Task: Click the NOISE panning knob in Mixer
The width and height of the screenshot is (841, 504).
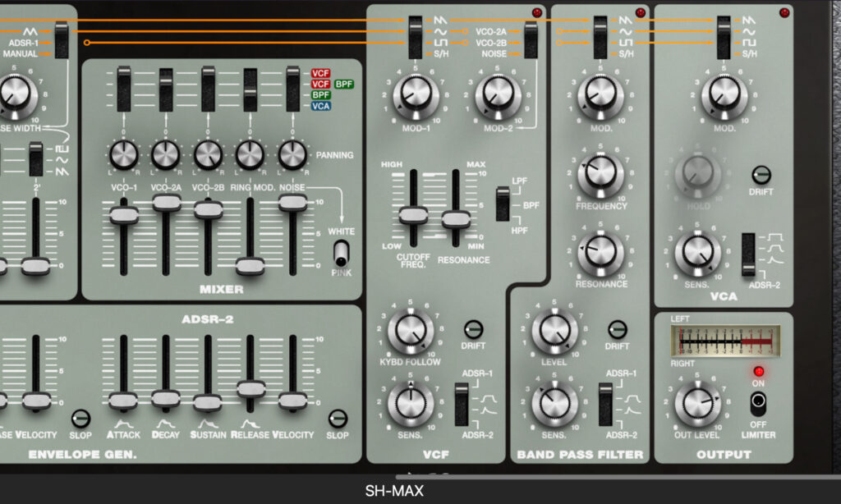Action: 292,154
